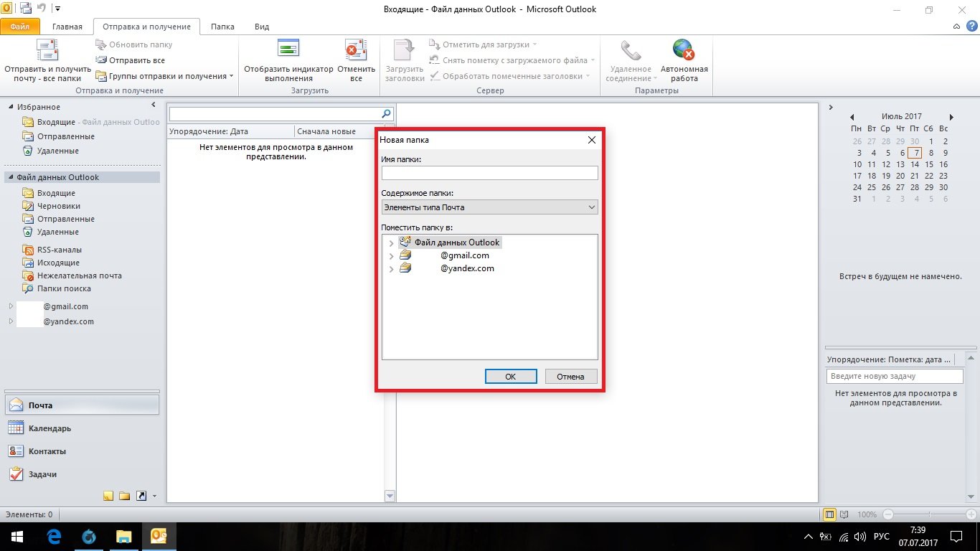
Task: Click the Имя папки text field
Action: click(489, 173)
